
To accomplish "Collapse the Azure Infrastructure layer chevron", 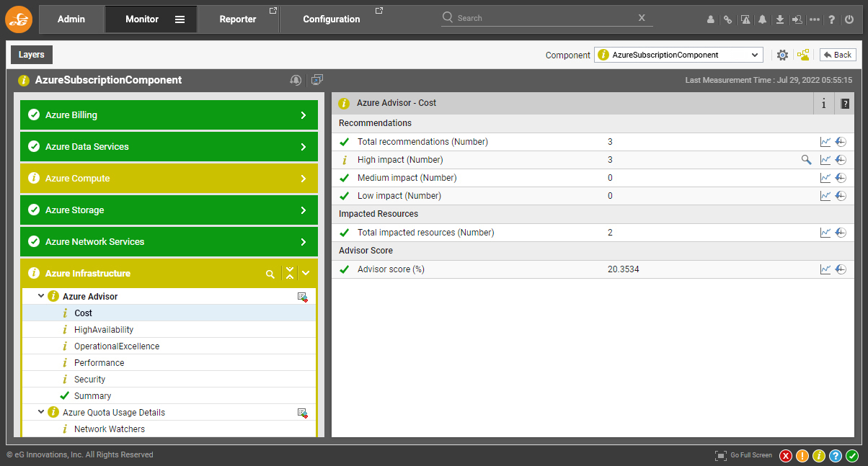I will coord(306,274).
